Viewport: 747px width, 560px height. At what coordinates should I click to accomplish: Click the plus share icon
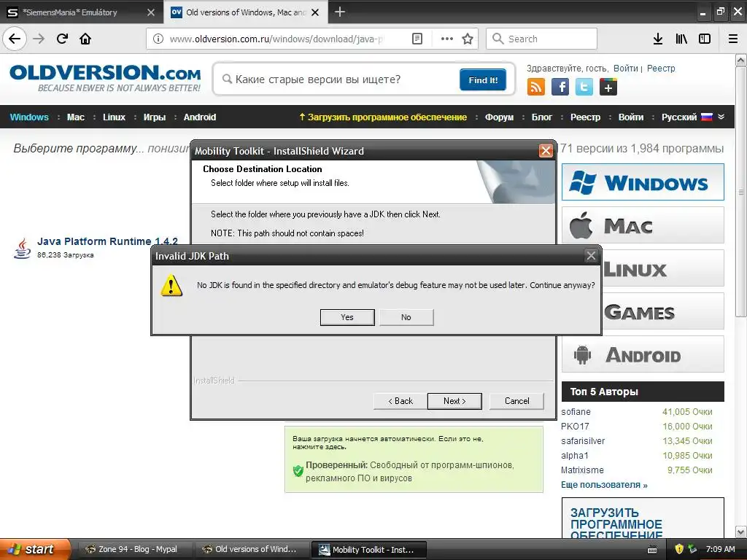pyautogui.click(x=608, y=87)
